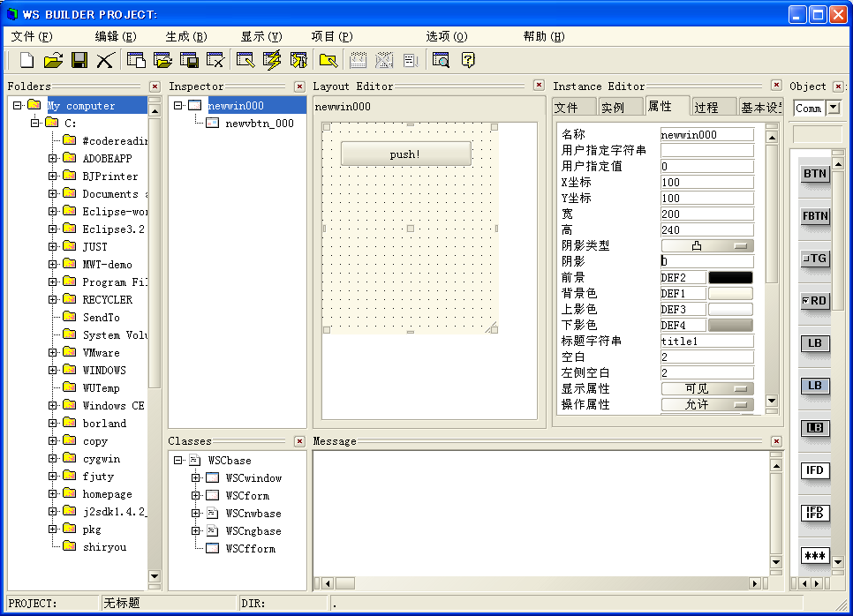The image size is (853, 616).
Task: Select the Program Fi folder in the Folders tree
Action: point(114,282)
